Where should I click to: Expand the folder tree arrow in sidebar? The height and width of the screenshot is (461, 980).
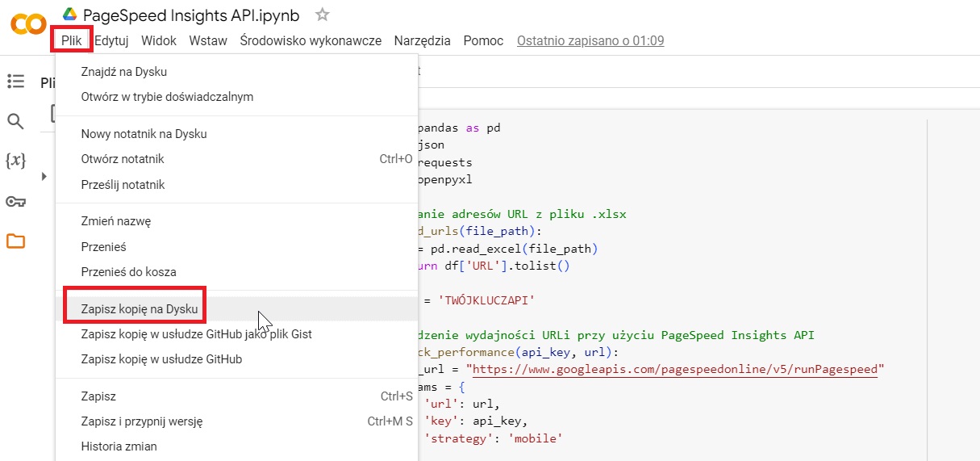44,176
